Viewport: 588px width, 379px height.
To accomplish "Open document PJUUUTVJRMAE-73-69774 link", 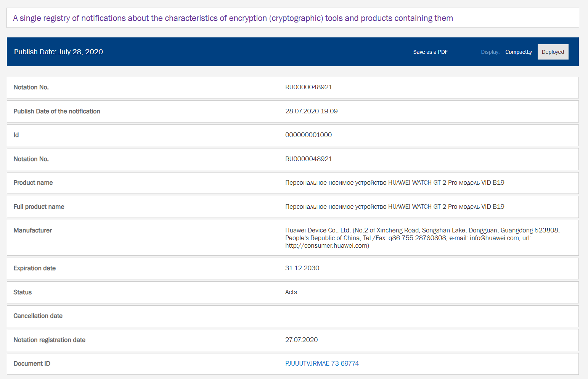I will pyautogui.click(x=322, y=363).
